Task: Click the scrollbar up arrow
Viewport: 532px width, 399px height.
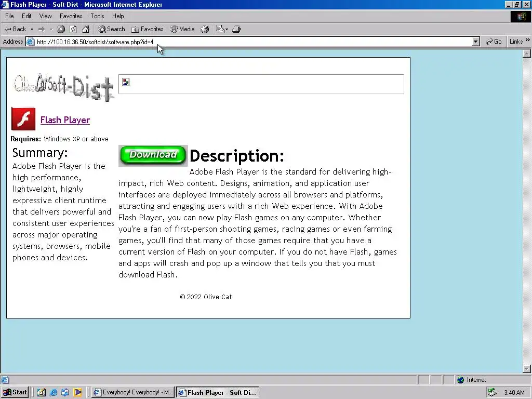Action: tap(527, 54)
